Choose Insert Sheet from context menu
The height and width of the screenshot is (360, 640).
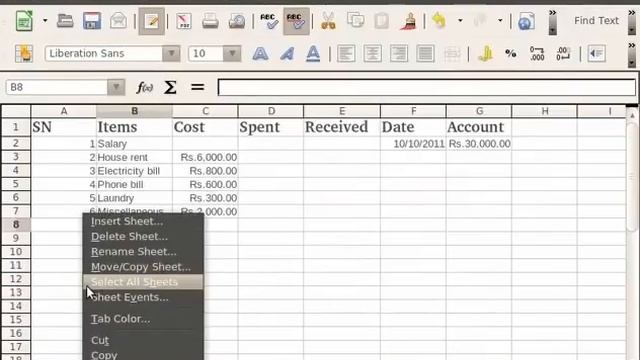[143, 221]
